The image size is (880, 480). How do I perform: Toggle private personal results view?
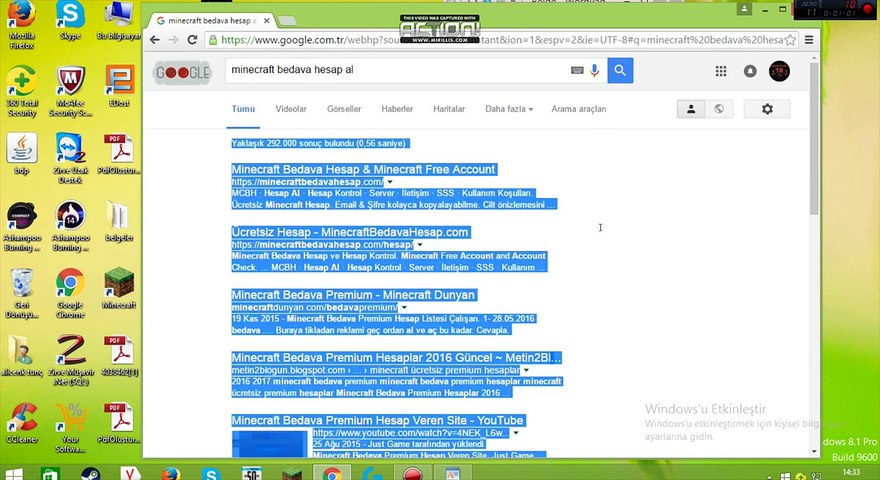pos(691,109)
